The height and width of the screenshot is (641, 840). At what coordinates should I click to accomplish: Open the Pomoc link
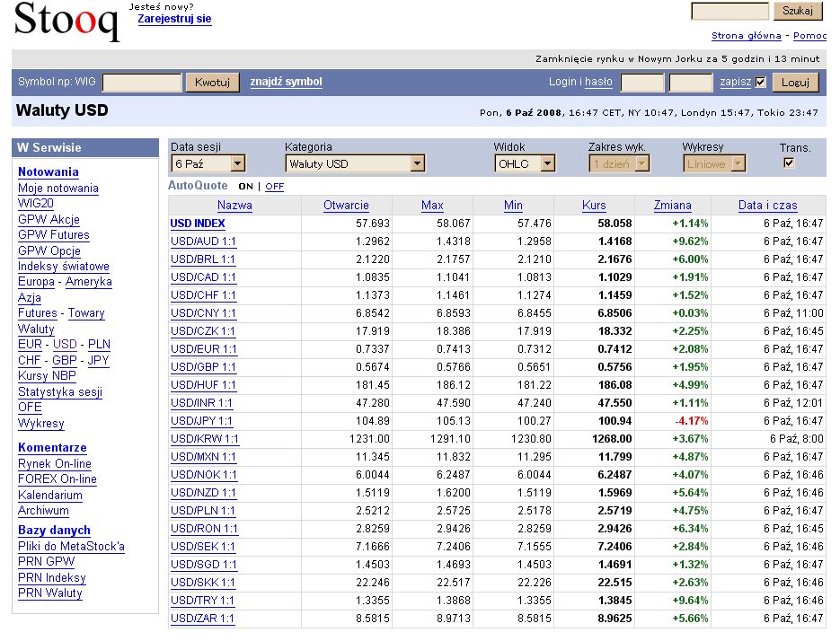click(x=810, y=36)
